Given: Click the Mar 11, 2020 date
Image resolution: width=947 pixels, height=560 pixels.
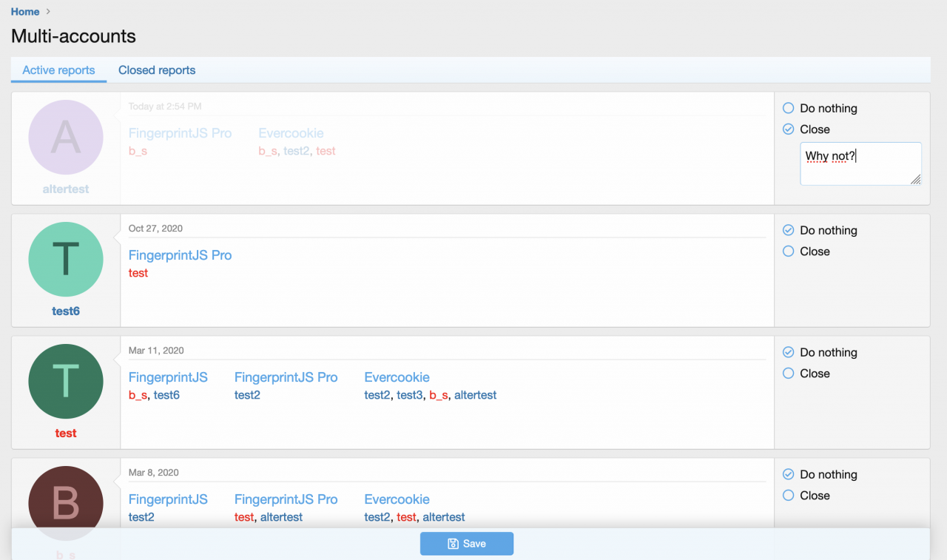Looking at the screenshot, I should (x=156, y=351).
